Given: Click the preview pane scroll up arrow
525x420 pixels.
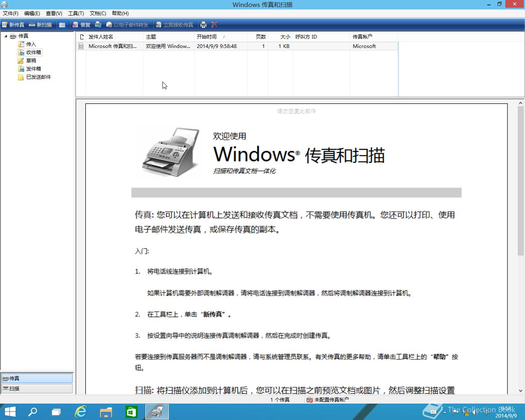Looking at the screenshot, I should [521, 103].
